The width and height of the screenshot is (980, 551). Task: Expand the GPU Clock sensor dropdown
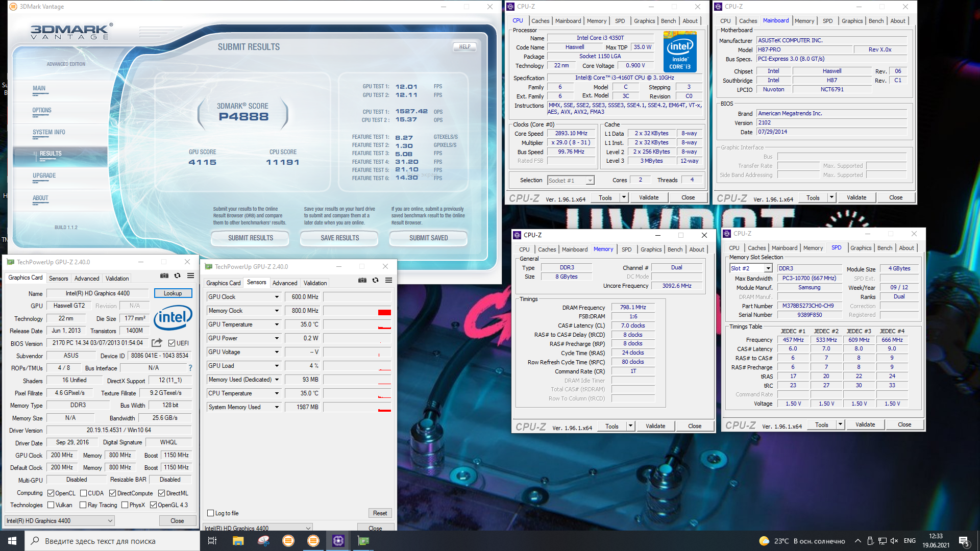(x=277, y=297)
